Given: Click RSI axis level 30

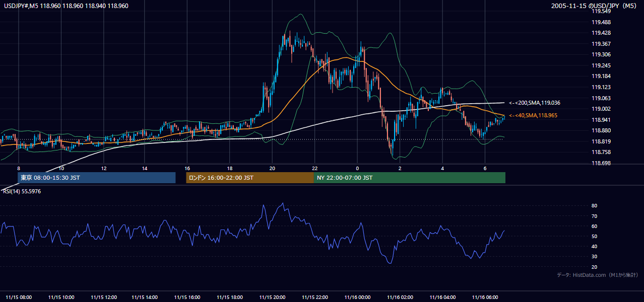Looking at the screenshot, I should tap(595, 257).
